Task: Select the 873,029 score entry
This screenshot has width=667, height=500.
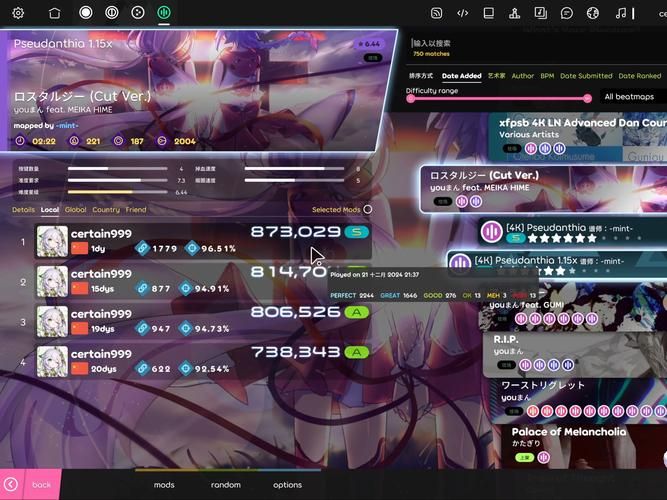Action: coord(203,241)
